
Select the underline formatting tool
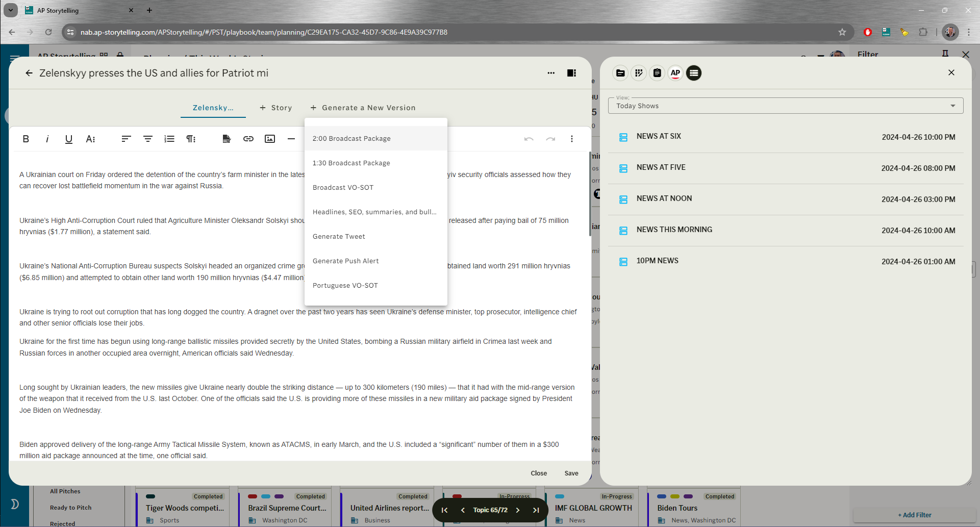(68, 139)
